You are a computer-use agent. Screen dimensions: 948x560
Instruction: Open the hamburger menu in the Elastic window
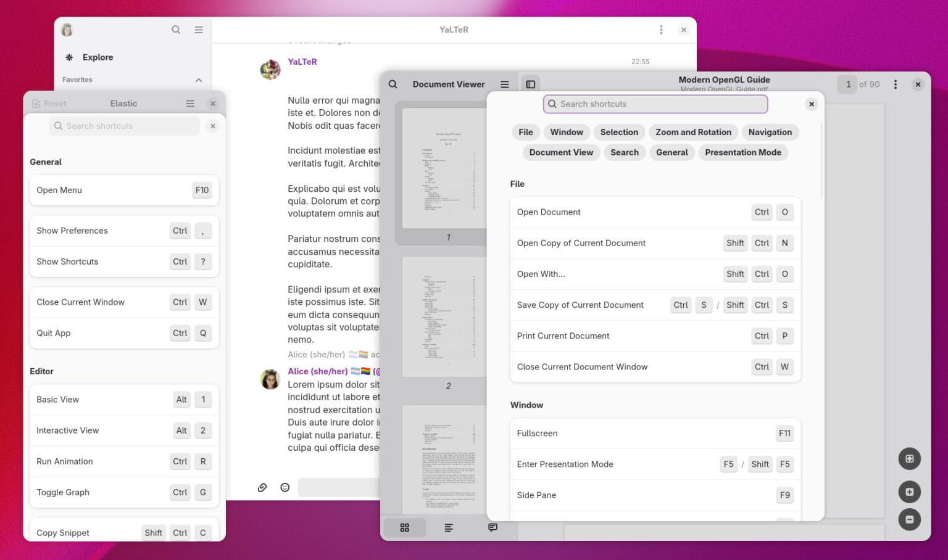[x=190, y=103]
